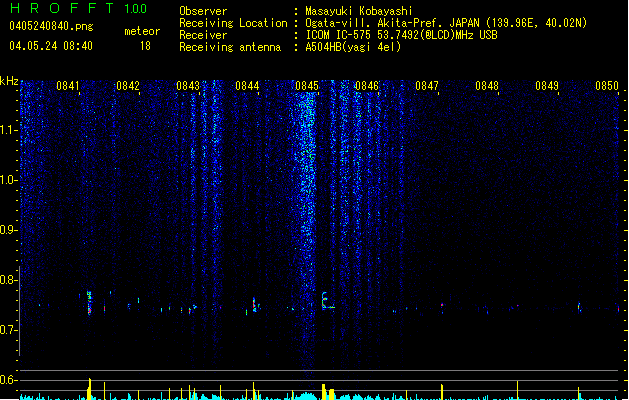
Task: Click the 0846 time marker
Action: [367, 86]
